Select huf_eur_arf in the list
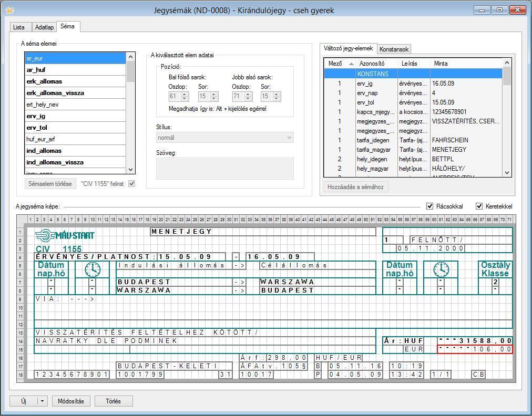This screenshot has height=416, width=532. click(x=75, y=139)
